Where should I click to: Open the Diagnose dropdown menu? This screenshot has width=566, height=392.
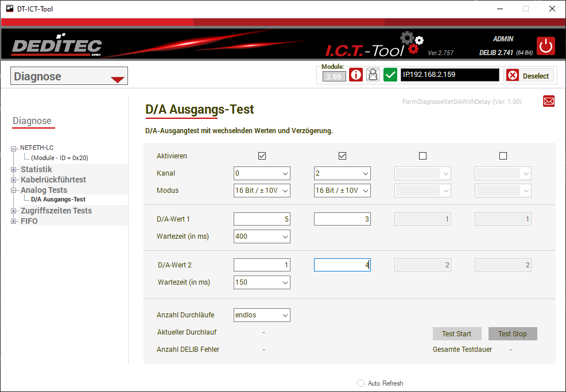69,76
